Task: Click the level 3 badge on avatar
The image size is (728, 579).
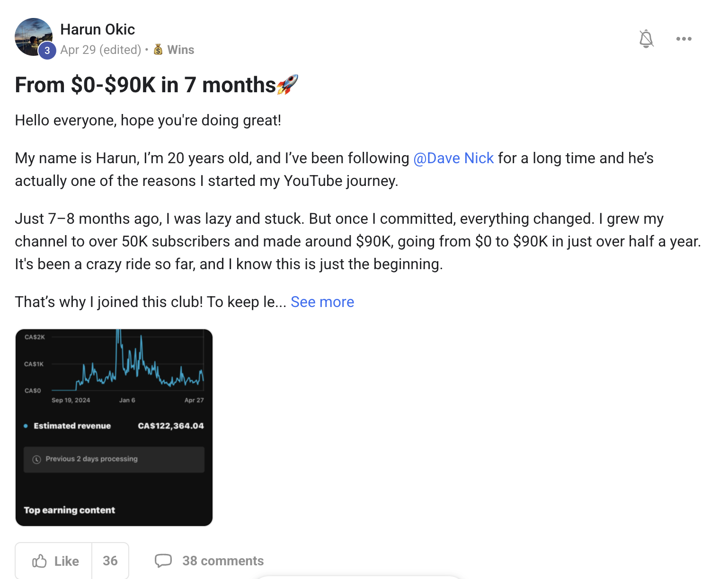Action: tap(47, 51)
